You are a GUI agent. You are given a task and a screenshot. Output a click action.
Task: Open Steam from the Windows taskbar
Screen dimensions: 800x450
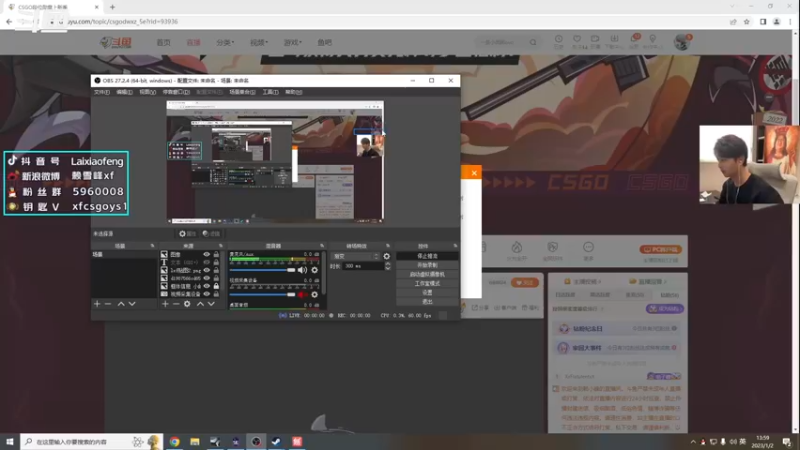pos(277,442)
